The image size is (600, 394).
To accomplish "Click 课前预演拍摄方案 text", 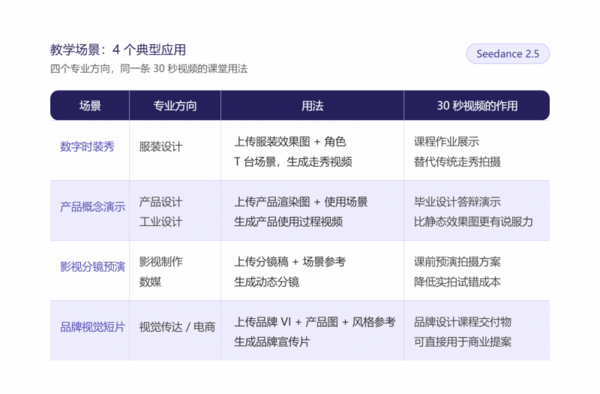I will tap(457, 262).
